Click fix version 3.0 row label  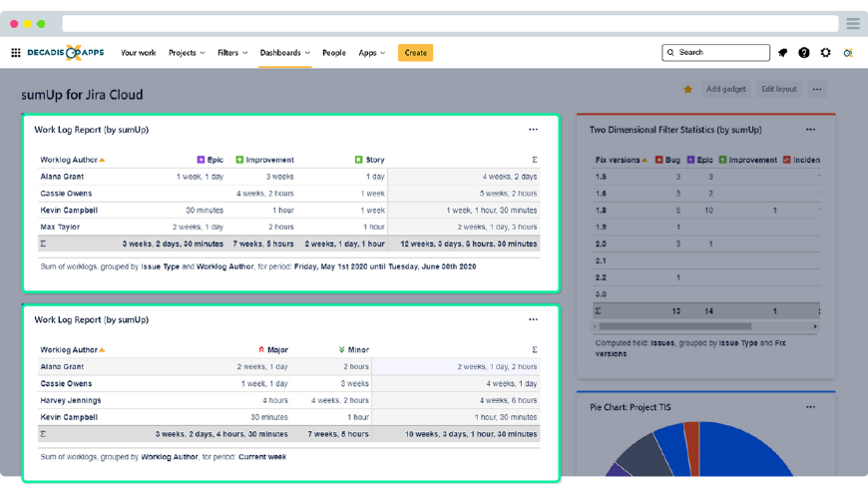601,294
